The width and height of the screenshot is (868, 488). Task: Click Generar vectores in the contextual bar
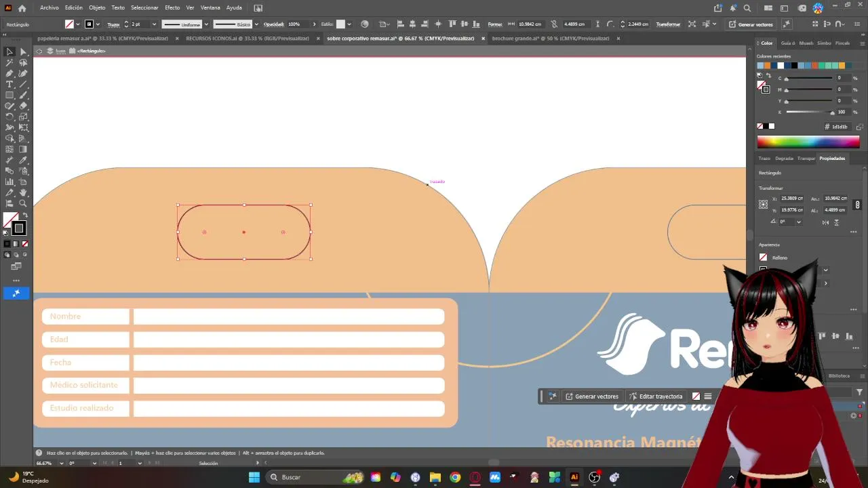[592, 396]
